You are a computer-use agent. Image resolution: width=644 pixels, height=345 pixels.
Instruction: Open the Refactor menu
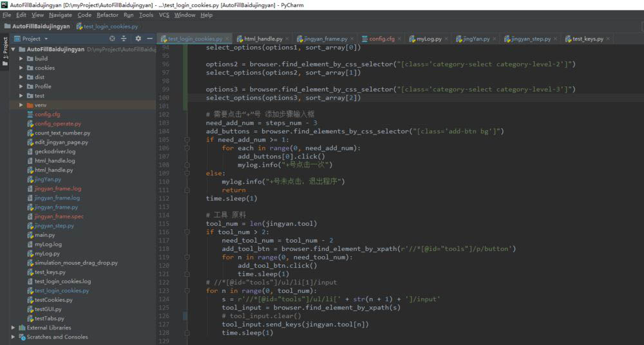point(107,15)
